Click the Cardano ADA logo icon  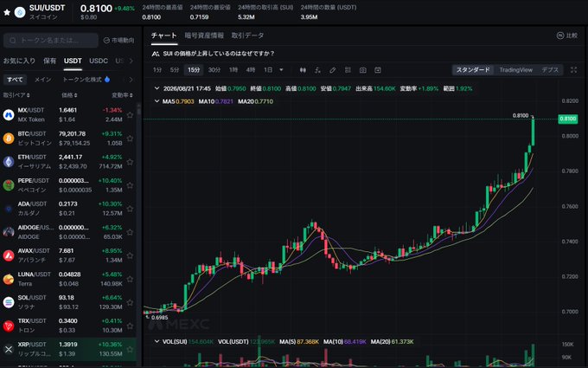tap(9, 209)
